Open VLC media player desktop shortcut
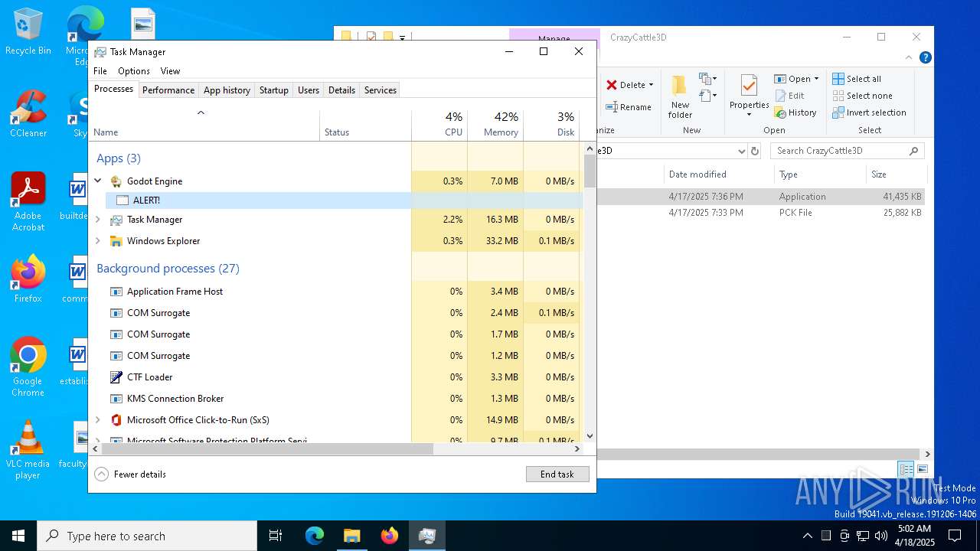This screenshot has width=980, height=551. [x=28, y=450]
